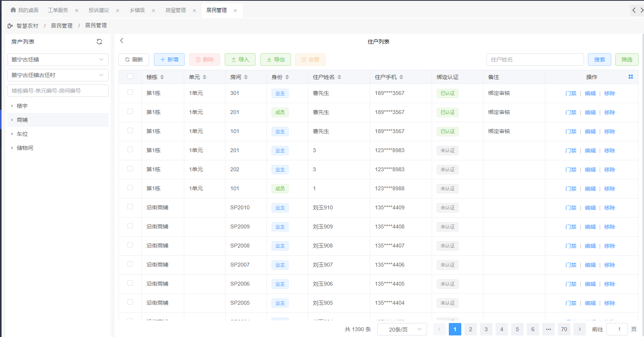Go to page 3

(486, 329)
